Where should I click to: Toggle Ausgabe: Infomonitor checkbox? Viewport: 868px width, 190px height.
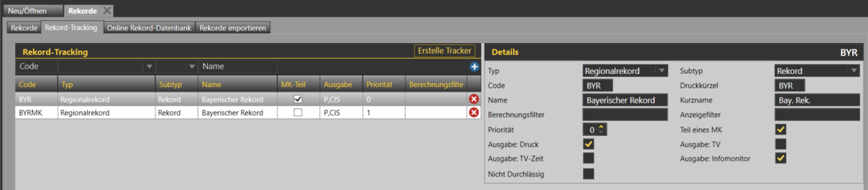click(x=780, y=158)
